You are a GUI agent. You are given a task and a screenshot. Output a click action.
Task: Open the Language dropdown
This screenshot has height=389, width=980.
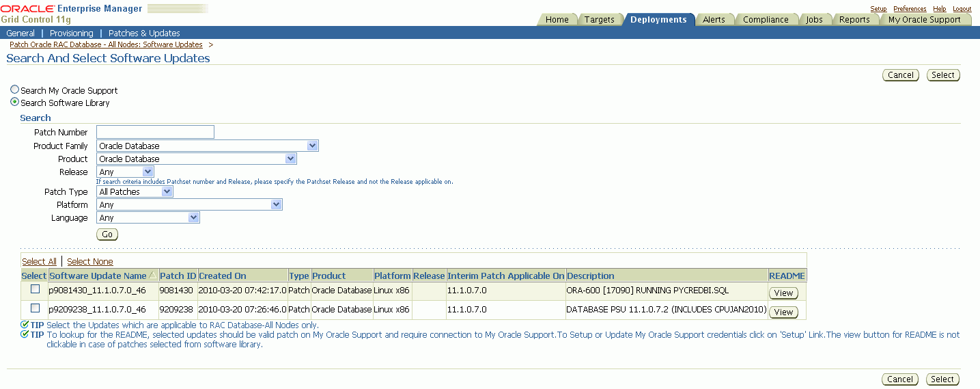click(148, 217)
